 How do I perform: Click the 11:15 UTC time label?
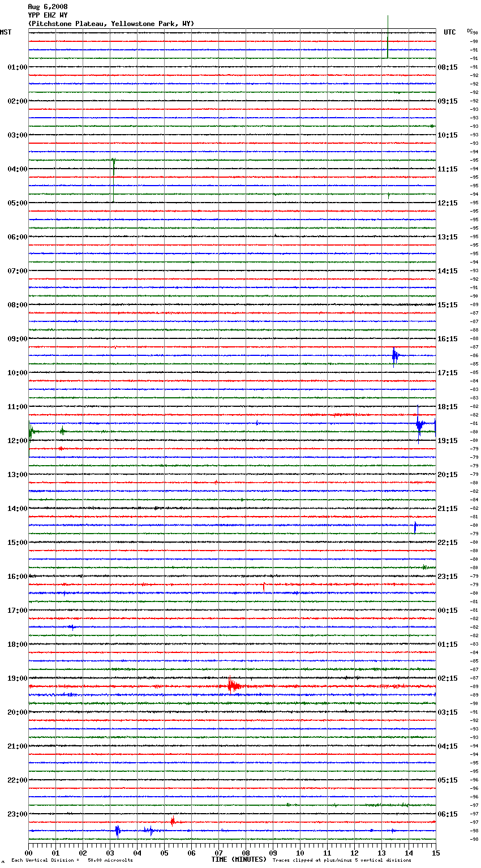448,169
